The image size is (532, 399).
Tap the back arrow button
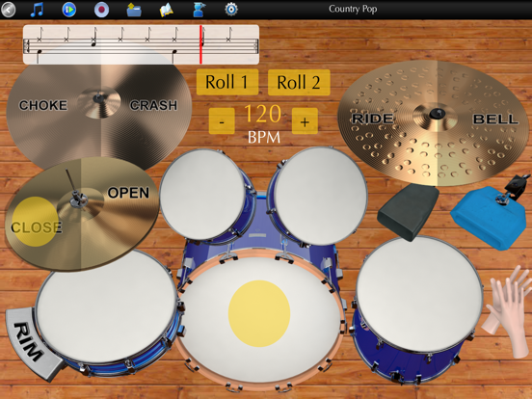tap(8, 10)
